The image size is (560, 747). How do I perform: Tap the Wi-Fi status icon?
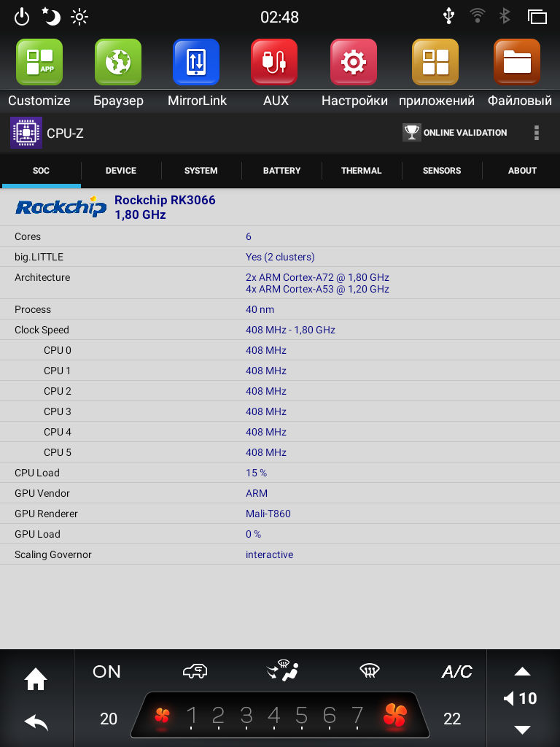click(x=477, y=16)
